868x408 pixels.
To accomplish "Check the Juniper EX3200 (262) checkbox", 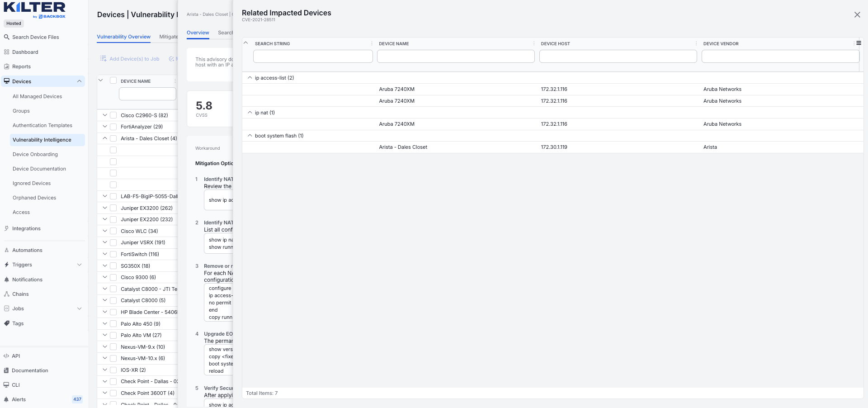I will coord(113,208).
